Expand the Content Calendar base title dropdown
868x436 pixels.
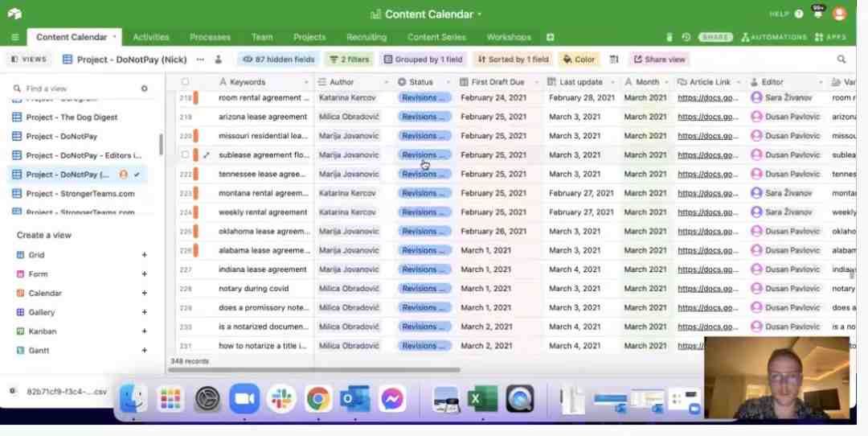(x=479, y=14)
